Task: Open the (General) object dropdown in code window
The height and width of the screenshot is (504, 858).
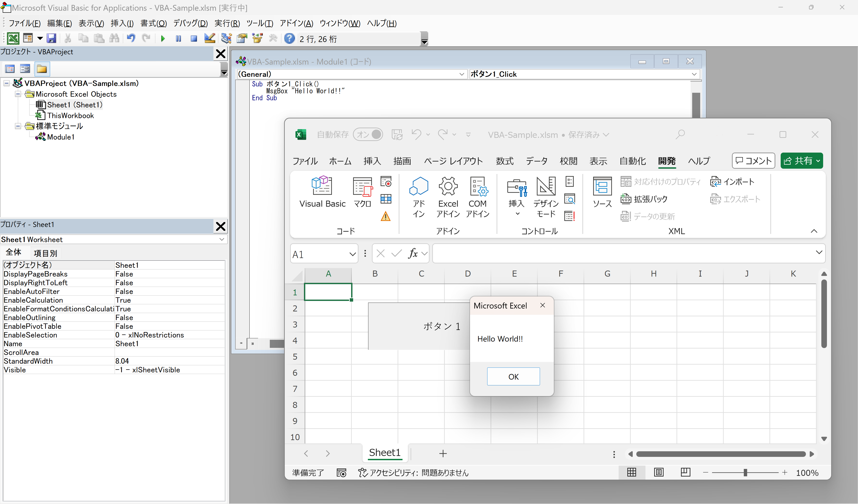Action: tap(462, 74)
